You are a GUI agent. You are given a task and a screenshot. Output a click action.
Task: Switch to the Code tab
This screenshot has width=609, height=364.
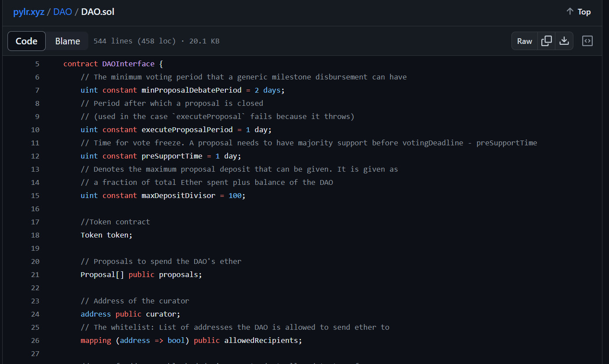pyautogui.click(x=26, y=41)
